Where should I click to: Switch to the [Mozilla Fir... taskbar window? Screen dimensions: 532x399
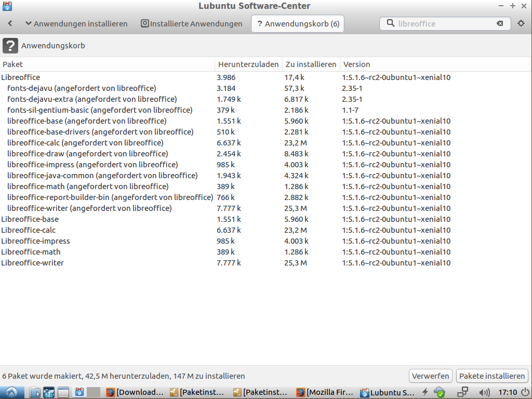pos(324,393)
